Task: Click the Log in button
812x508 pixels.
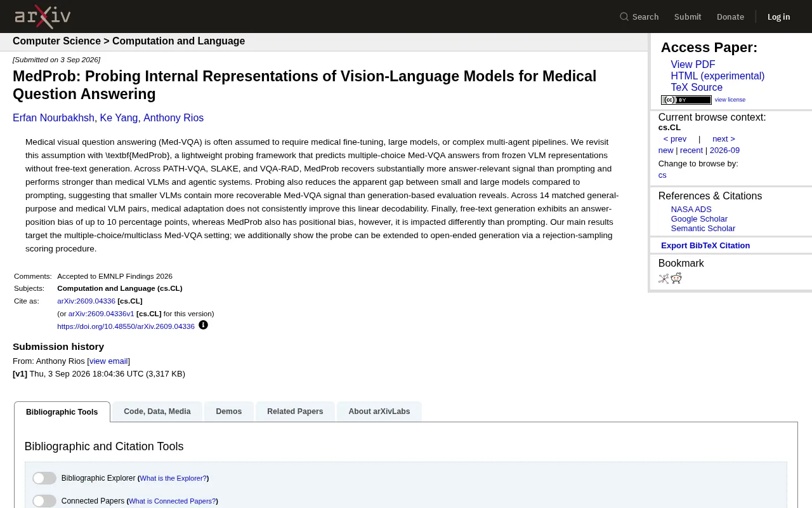Action: point(779,17)
